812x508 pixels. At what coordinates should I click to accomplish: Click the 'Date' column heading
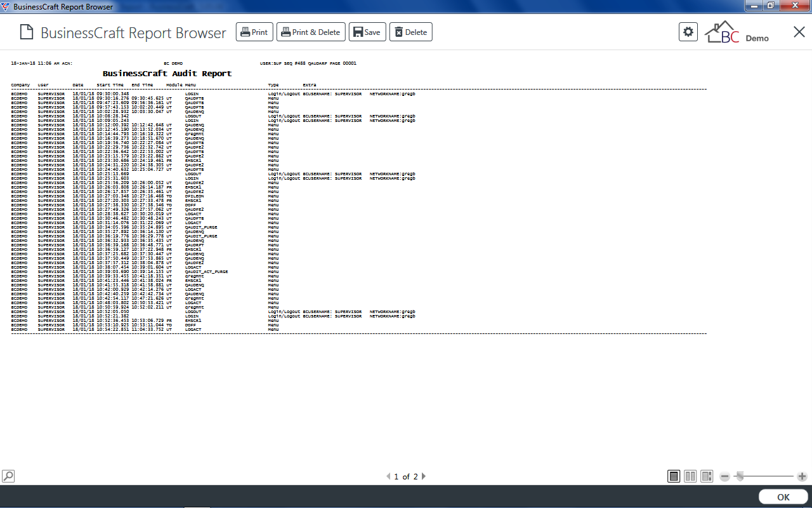(x=78, y=84)
